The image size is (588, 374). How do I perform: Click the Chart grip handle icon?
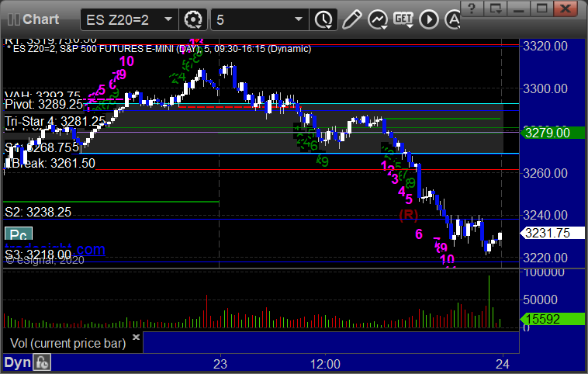[13, 19]
